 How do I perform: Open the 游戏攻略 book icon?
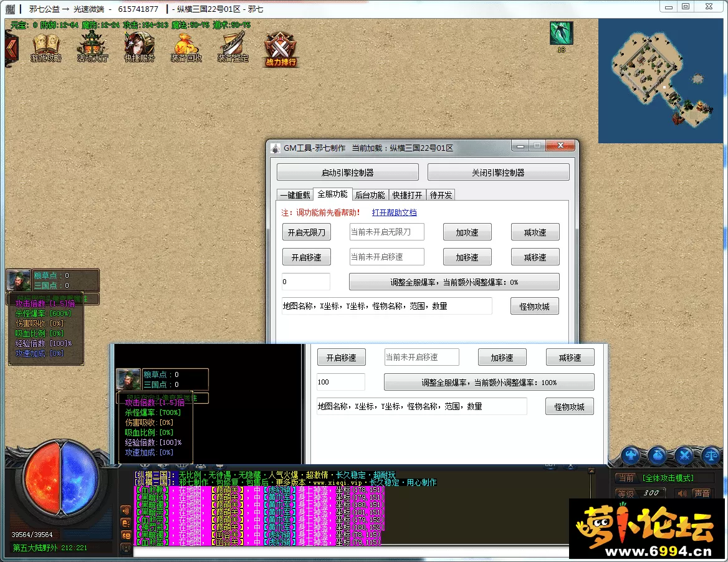click(46, 48)
